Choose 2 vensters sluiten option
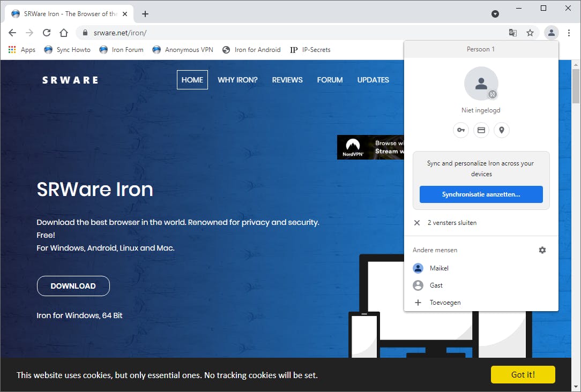Screen dimensions: 581x392 pyautogui.click(x=481, y=222)
